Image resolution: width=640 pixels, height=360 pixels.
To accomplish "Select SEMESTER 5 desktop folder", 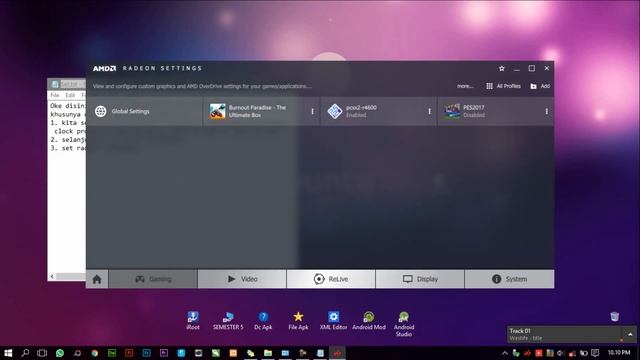I will tap(228, 320).
